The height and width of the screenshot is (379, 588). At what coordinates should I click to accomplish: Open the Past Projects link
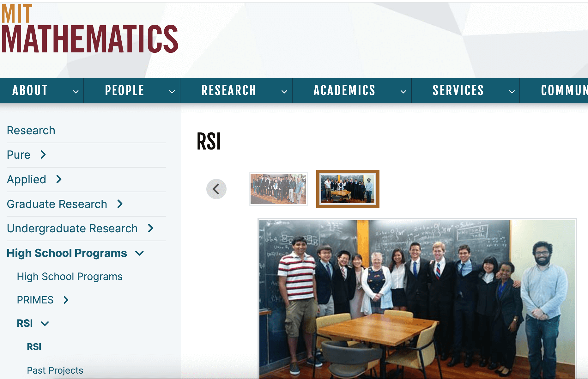coord(55,370)
